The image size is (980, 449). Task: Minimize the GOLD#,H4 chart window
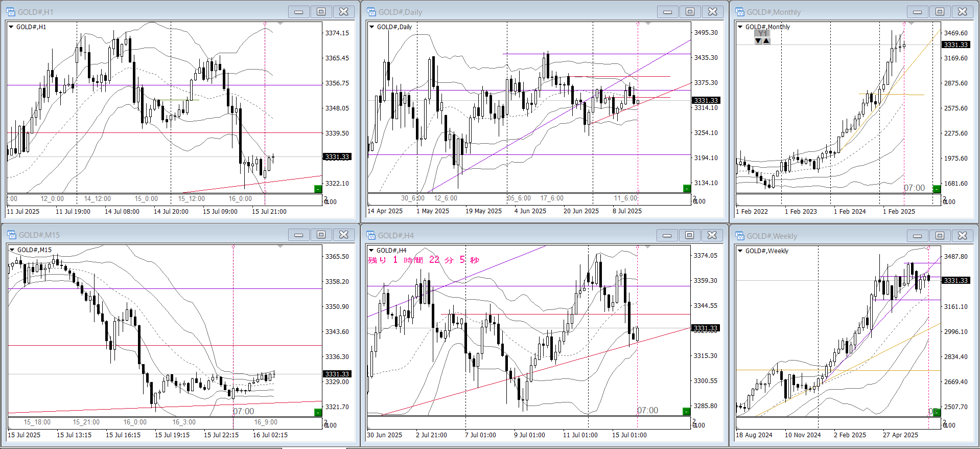(x=667, y=235)
